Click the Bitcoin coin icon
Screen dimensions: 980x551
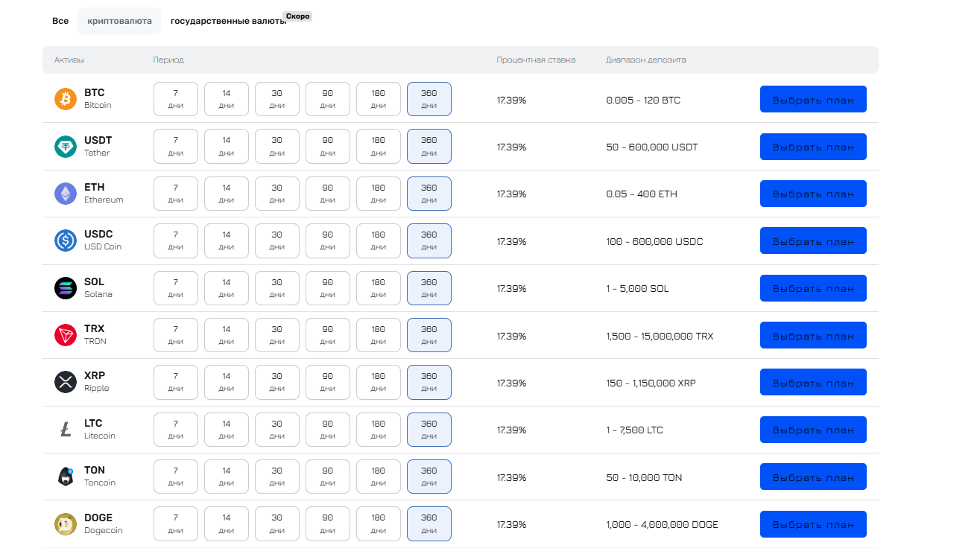[66, 99]
